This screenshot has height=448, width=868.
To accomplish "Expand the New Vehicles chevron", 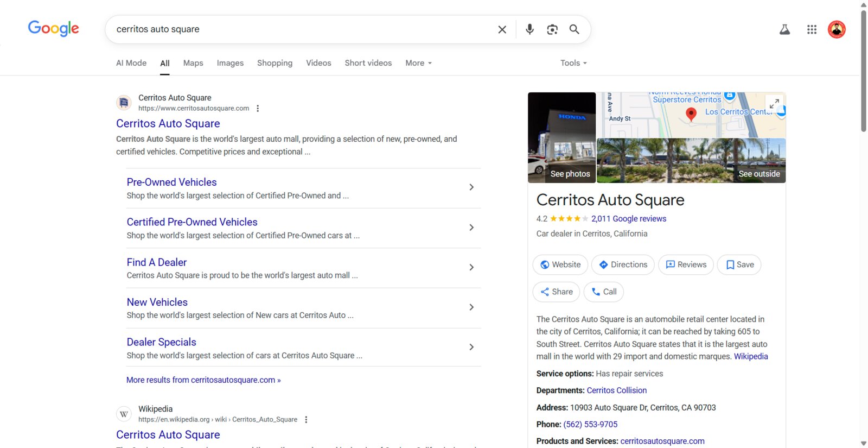I will 471,307.
